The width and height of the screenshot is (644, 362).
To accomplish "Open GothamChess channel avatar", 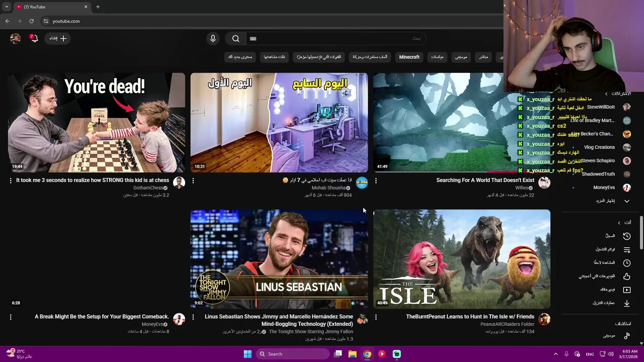I will pyautogui.click(x=179, y=183).
